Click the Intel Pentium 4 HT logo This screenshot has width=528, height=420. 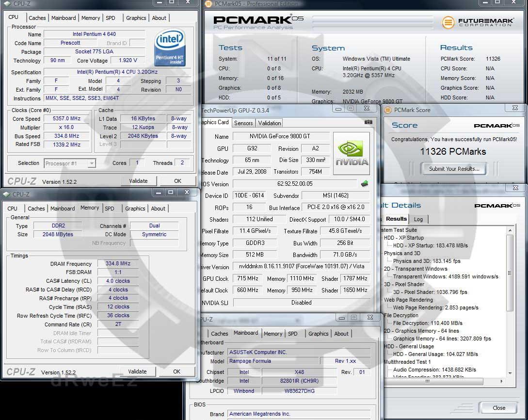coord(170,48)
